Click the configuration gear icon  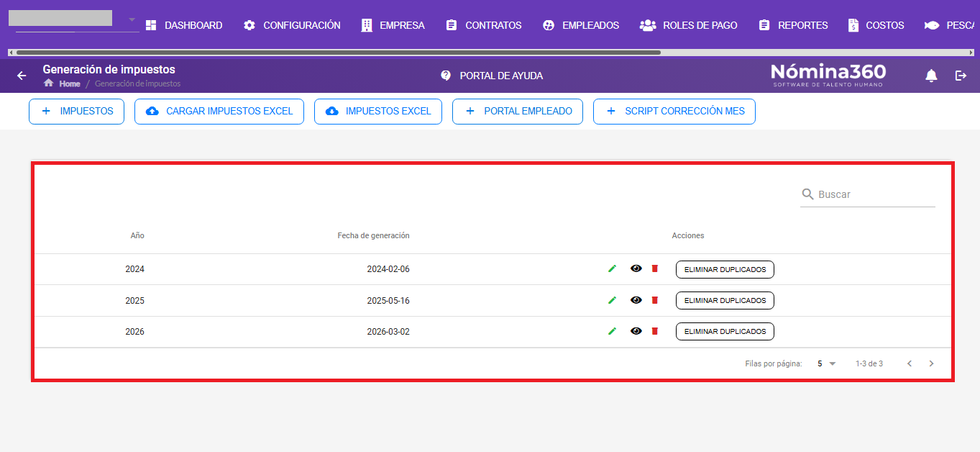[x=249, y=25]
